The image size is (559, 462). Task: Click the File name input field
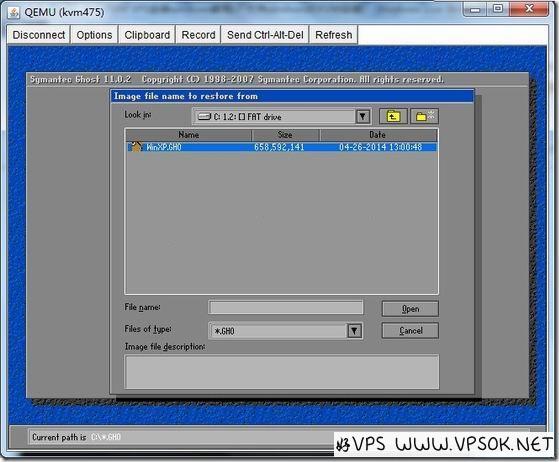tap(286, 307)
